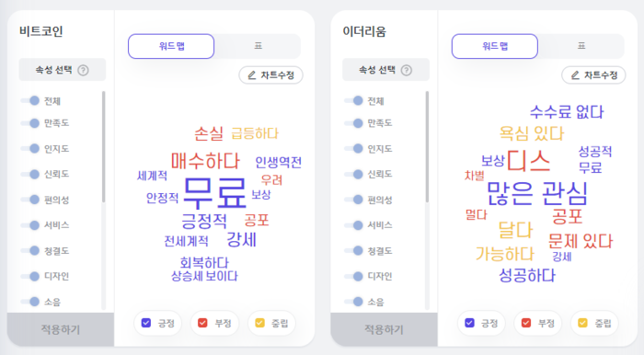This screenshot has height=355, width=644.
Task: Toggle 전체 switch in 비트코인 panel
Action: point(30,100)
